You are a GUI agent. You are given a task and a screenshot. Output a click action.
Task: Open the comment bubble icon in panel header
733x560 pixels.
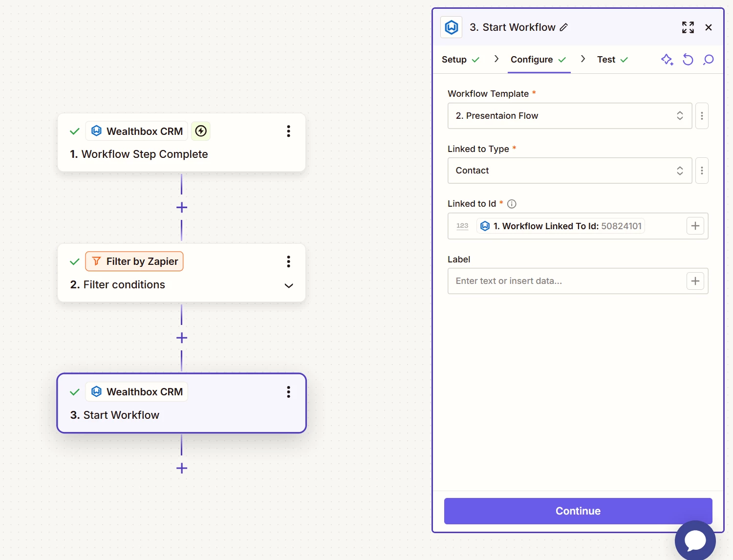pos(709,60)
